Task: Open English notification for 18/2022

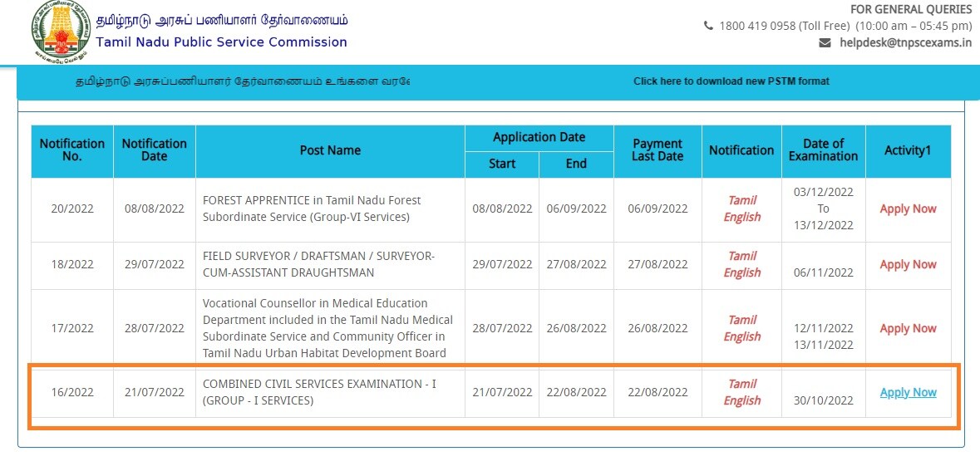Action: pyautogui.click(x=742, y=272)
